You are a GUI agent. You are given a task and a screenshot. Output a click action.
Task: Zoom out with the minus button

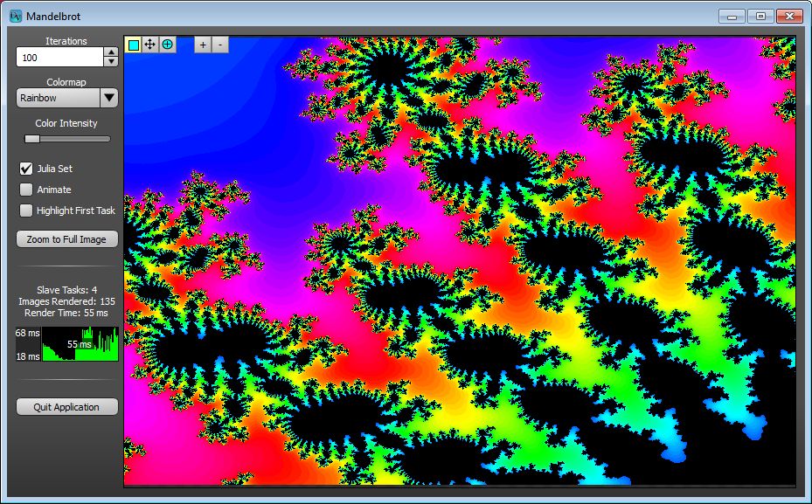[220, 45]
